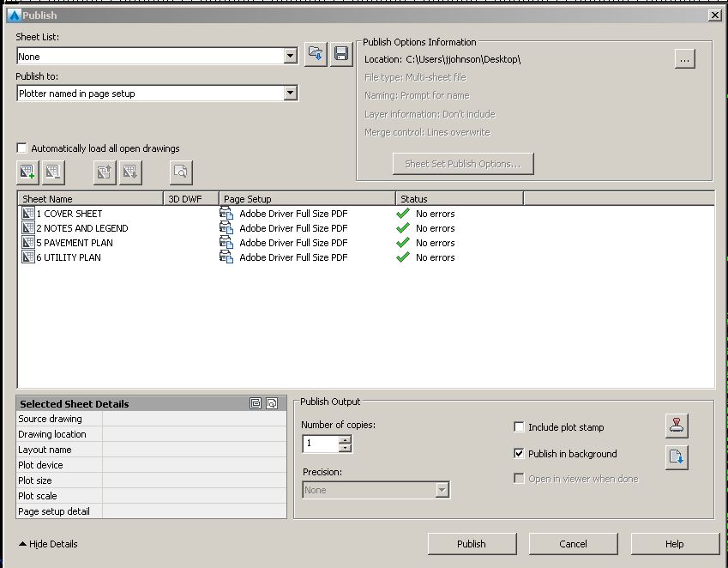Collapse details using Hide Details
Screen dimensions: 728x568
point(46,544)
